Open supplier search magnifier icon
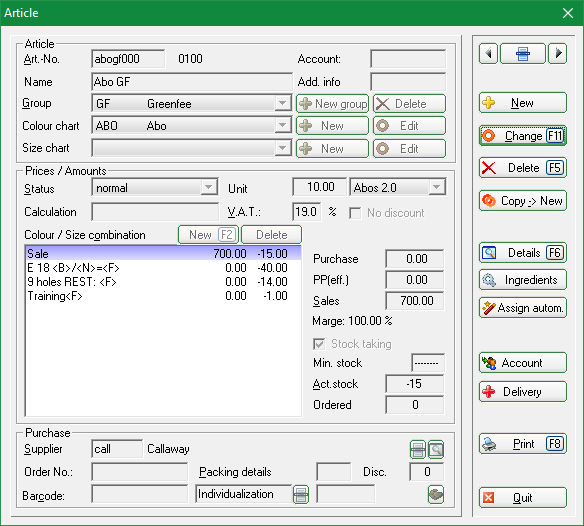This screenshot has width=584, height=526. pos(436,450)
